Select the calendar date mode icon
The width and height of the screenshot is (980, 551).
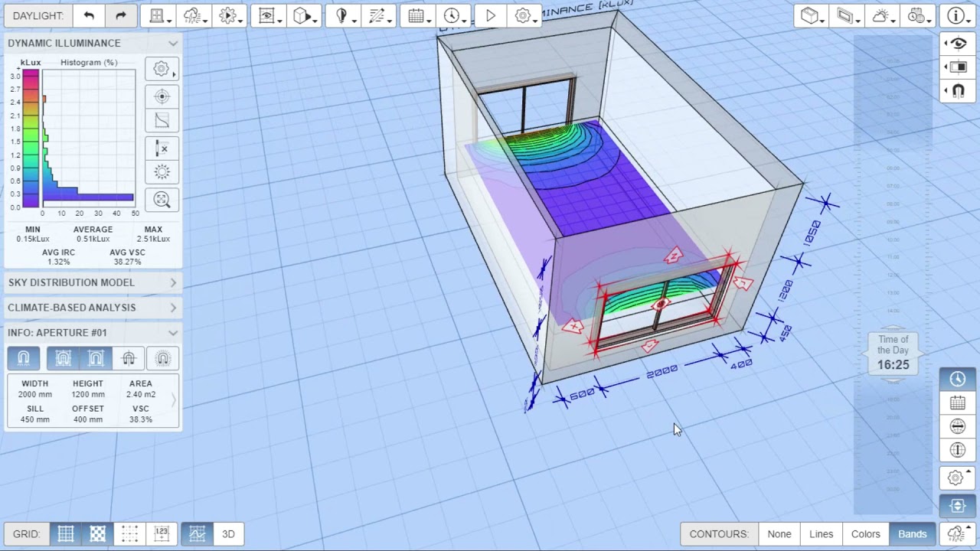tap(958, 403)
